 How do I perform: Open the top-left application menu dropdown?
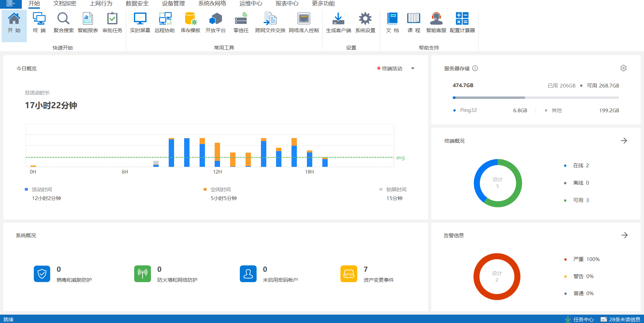coord(11,4)
